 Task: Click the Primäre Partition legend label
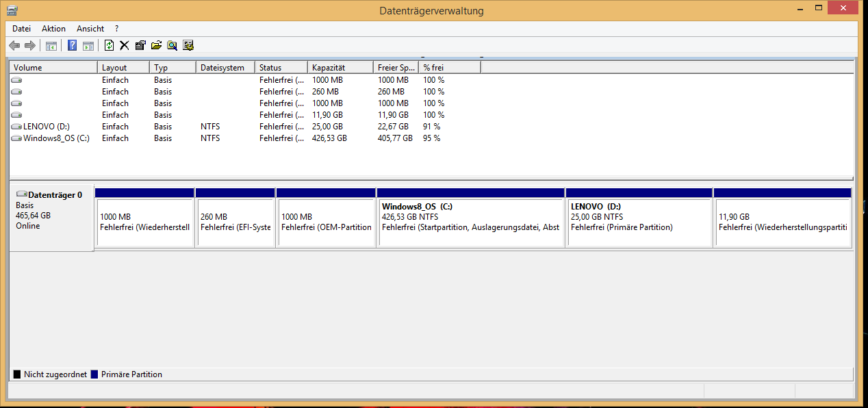[131, 374]
